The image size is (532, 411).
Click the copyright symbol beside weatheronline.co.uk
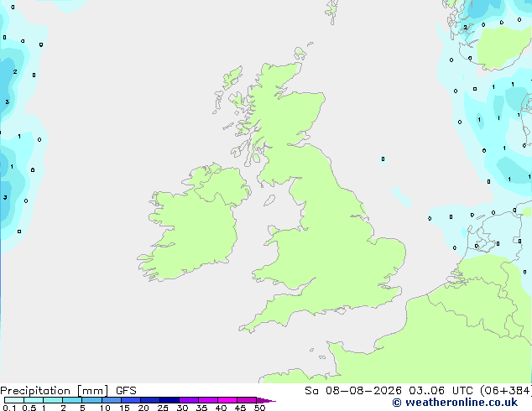point(397,403)
